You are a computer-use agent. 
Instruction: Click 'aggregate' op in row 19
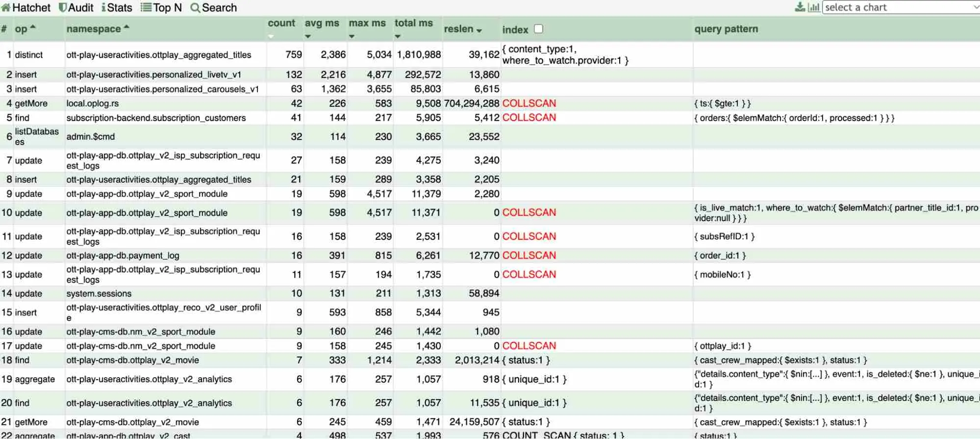35,379
